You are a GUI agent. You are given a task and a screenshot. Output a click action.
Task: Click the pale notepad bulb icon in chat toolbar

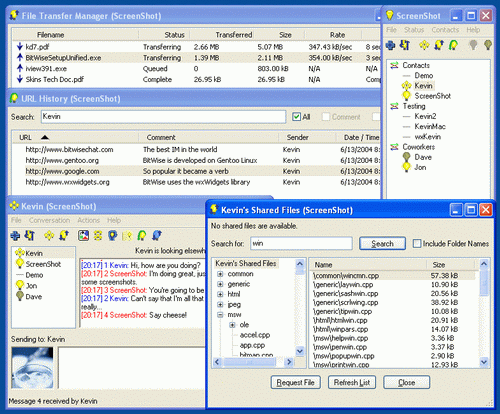(127, 236)
